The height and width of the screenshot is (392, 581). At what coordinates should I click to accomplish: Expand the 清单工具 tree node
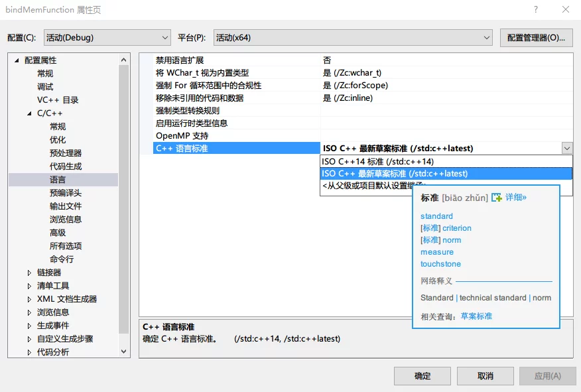tap(29, 286)
